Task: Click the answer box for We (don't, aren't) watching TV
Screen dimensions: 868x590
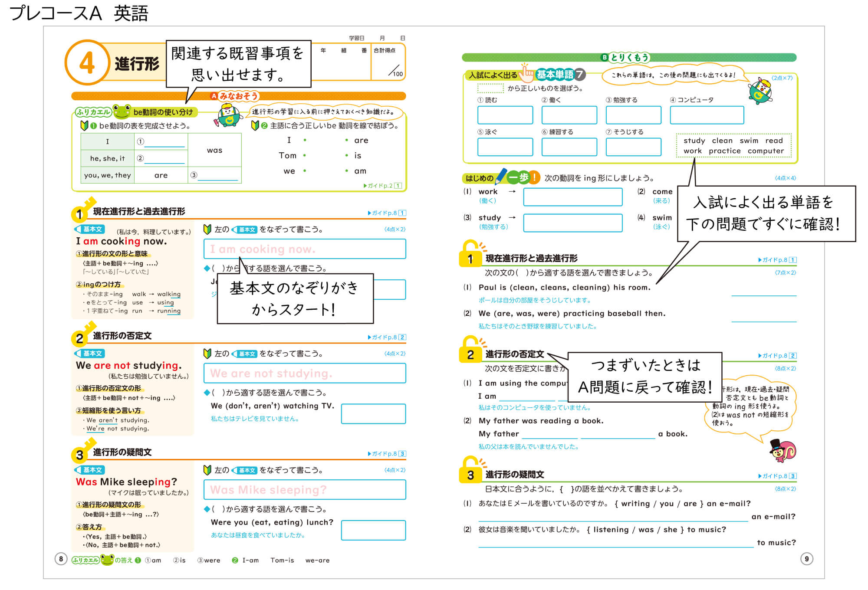Action: [x=374, y=414]
